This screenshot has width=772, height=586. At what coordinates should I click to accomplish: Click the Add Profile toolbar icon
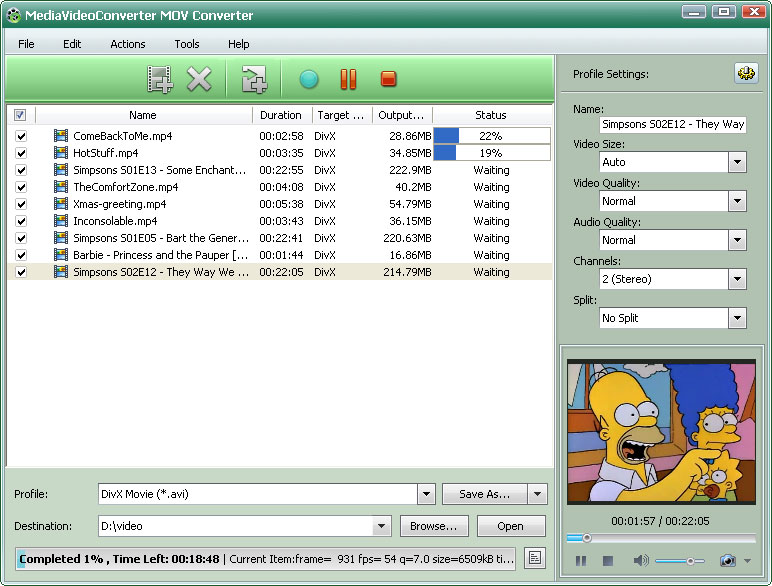(x=255, y=79)
